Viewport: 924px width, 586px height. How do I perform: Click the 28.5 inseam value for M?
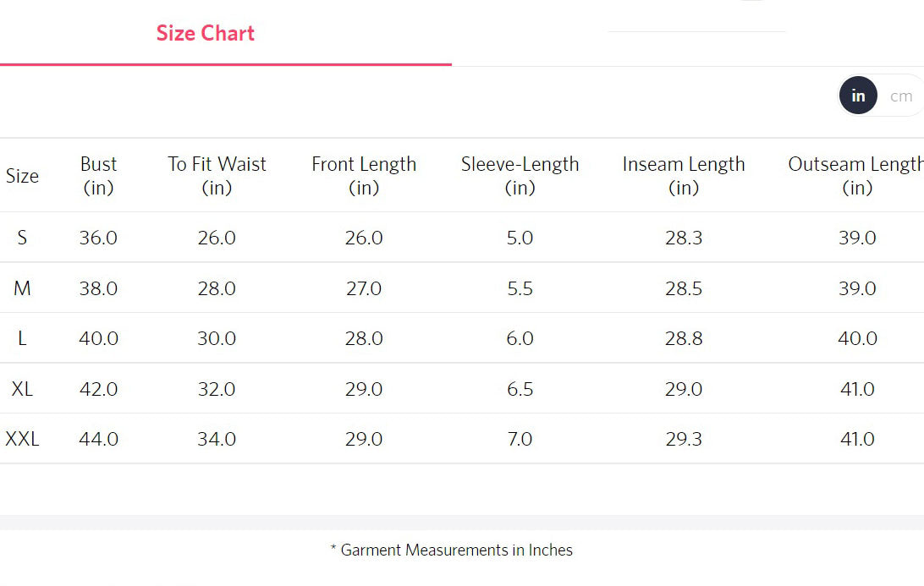684,288
